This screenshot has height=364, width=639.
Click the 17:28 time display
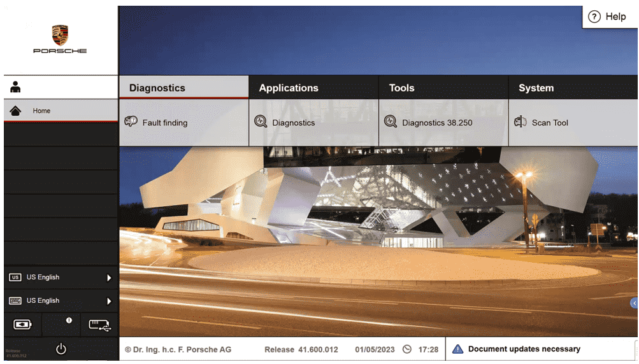tap(428, 349)
